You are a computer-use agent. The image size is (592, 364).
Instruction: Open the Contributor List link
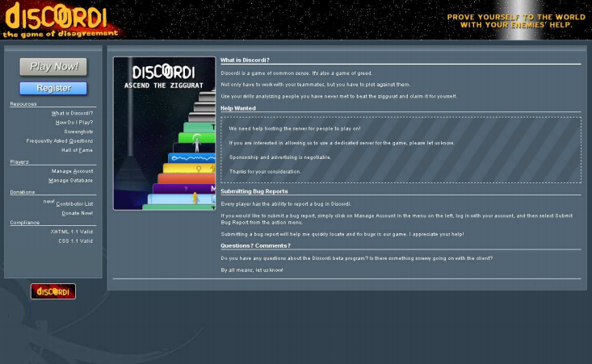73,204
